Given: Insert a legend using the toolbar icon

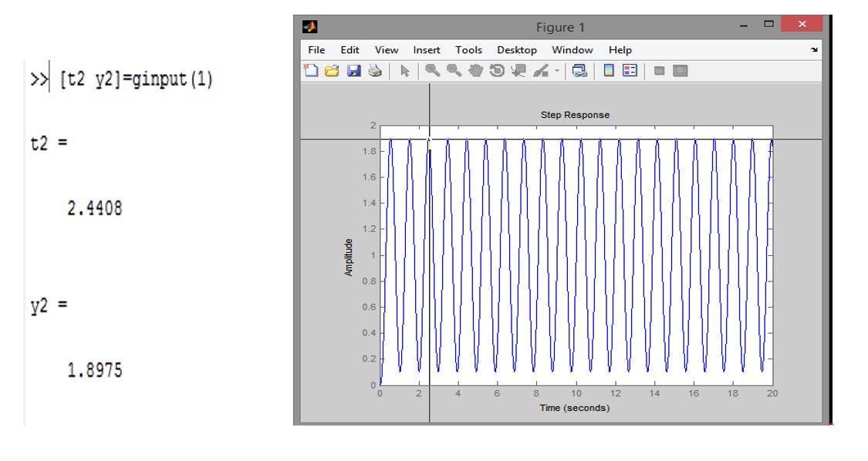Looking at the screenshot, I should 630,70.
